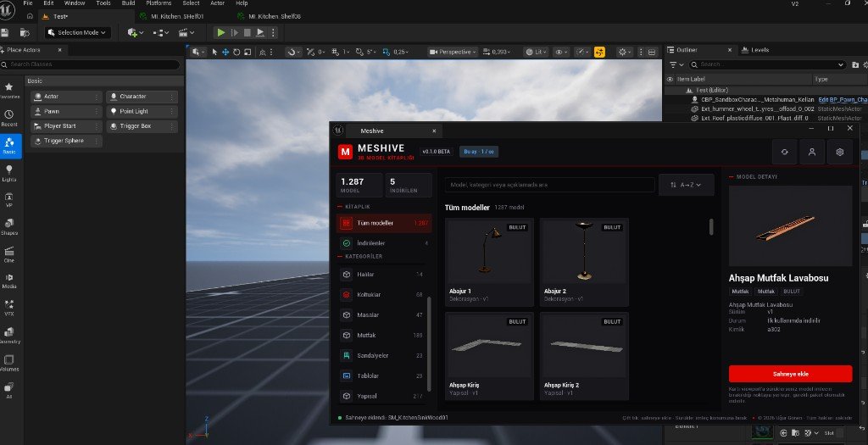Image resolution: width=868 pixels, height=445 pixels.
Task: Open VFX category in Place Actors
Action: tap(9, 309)
